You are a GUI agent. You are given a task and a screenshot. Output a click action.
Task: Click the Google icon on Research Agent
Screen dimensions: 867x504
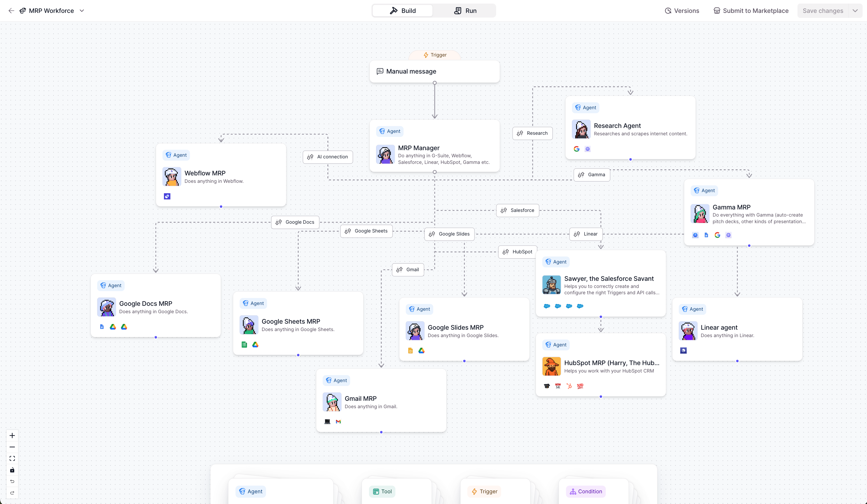coord(577,149)
